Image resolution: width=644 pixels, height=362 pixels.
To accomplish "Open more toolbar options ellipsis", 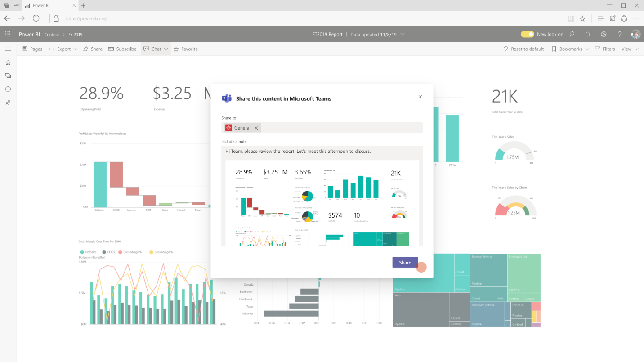I will pyautogui.click(x=208, y=49).
